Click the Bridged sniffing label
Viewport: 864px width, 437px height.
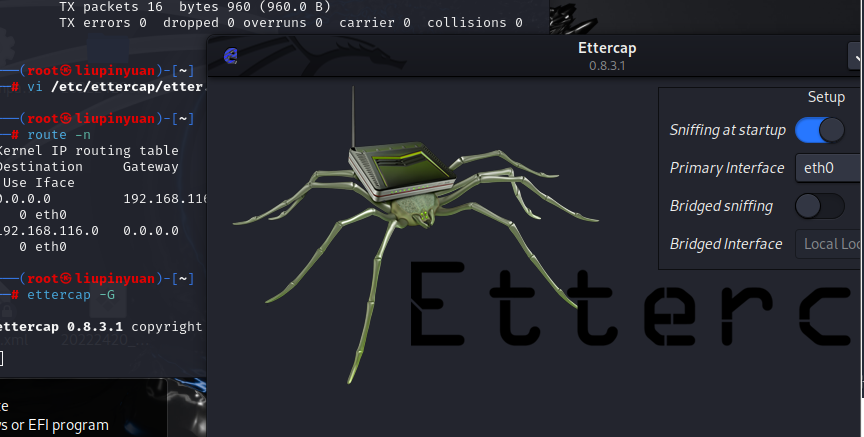tap(721, 206)
